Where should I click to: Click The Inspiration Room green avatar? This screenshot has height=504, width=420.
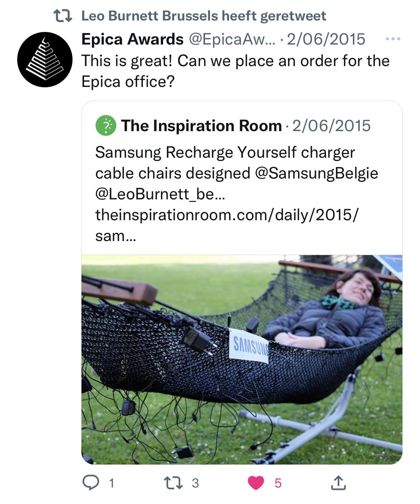pyautogui.click(x=106, y=126)
